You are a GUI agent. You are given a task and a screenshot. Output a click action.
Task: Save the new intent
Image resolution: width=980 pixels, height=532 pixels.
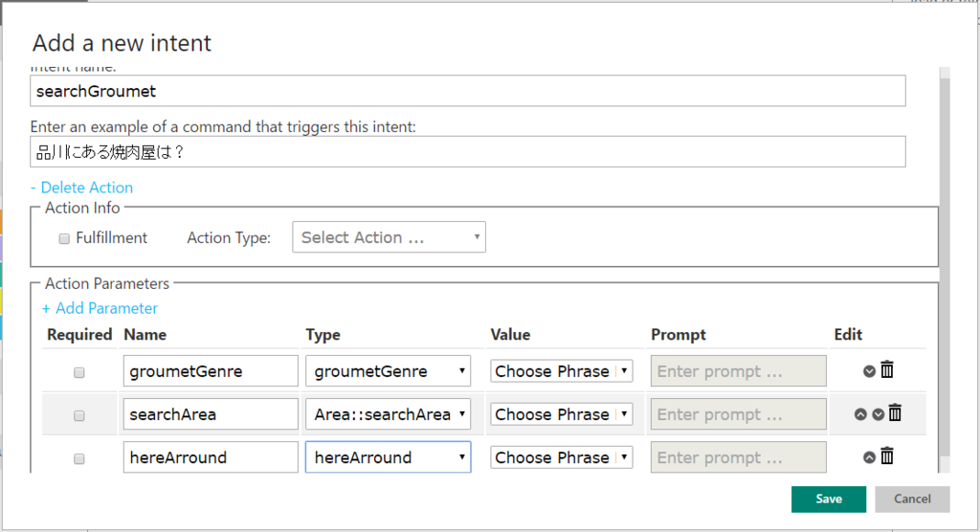828,499
